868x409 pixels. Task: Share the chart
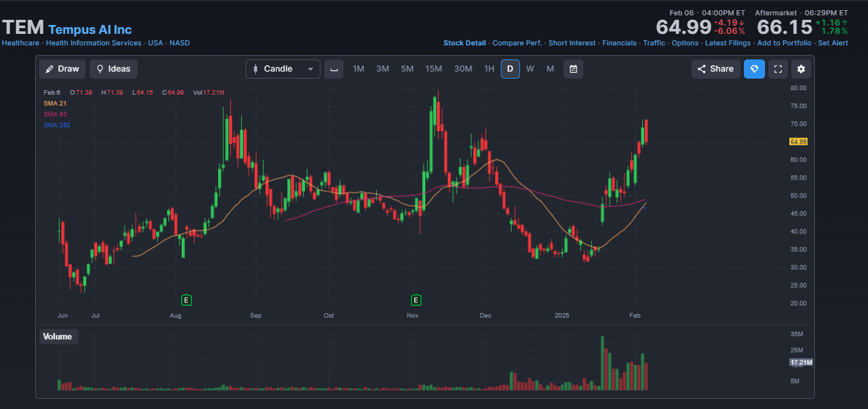click(716, 69)
